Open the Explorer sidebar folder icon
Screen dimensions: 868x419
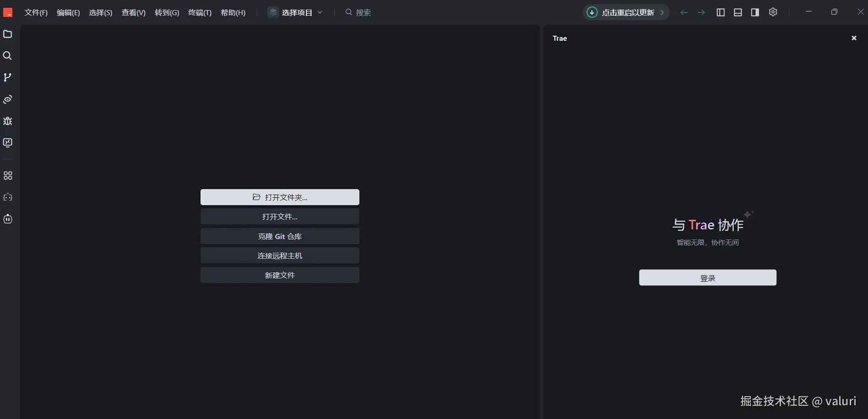tap(7, 34)
